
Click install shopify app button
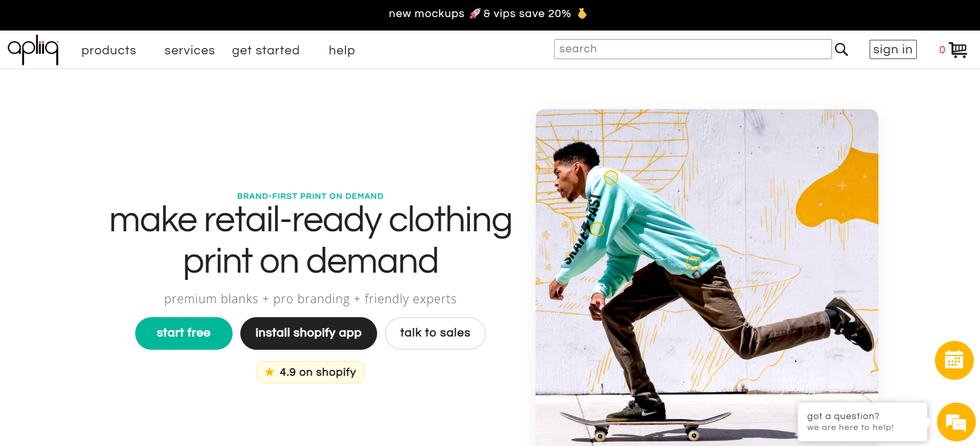point(308,333)
